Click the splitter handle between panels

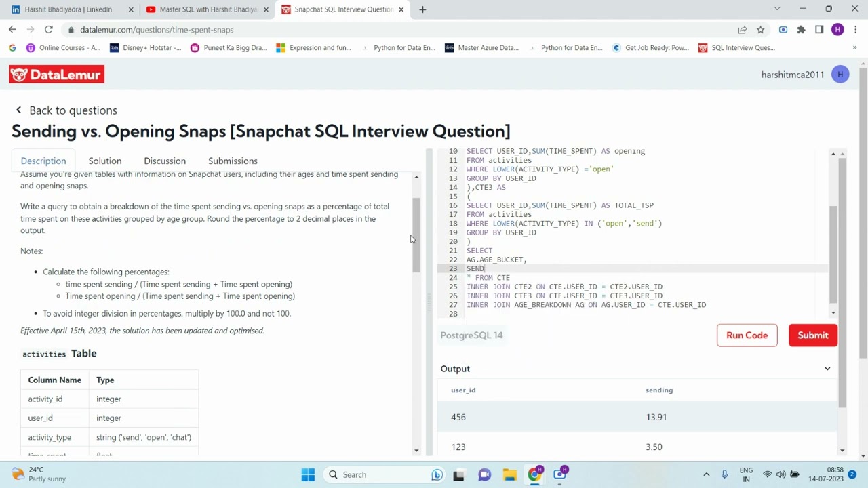(429, 304)
